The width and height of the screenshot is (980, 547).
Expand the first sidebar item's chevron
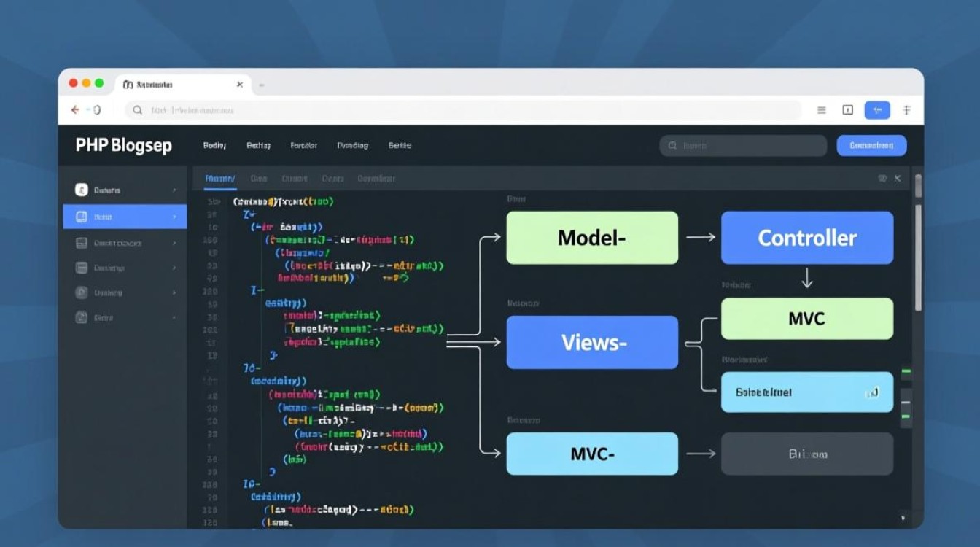click(x=174, y=190)
